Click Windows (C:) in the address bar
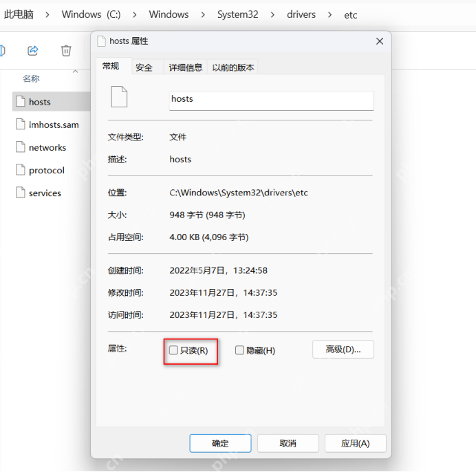The image size is (476, 472). point(91,14)
